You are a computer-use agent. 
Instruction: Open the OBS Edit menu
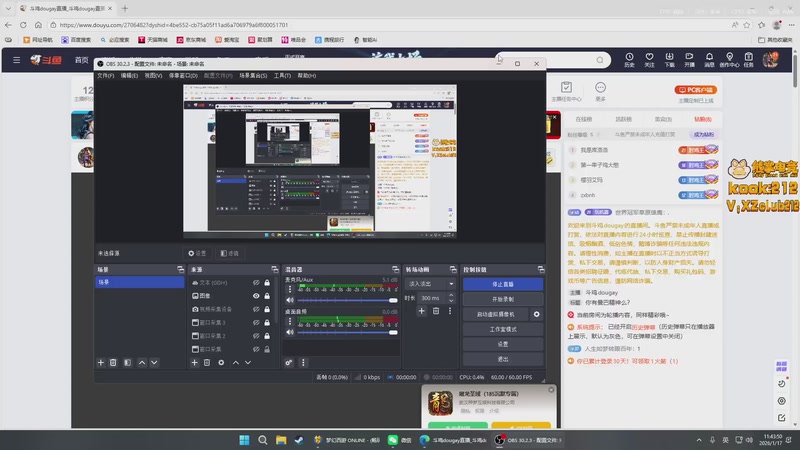[x=129, y=76]
